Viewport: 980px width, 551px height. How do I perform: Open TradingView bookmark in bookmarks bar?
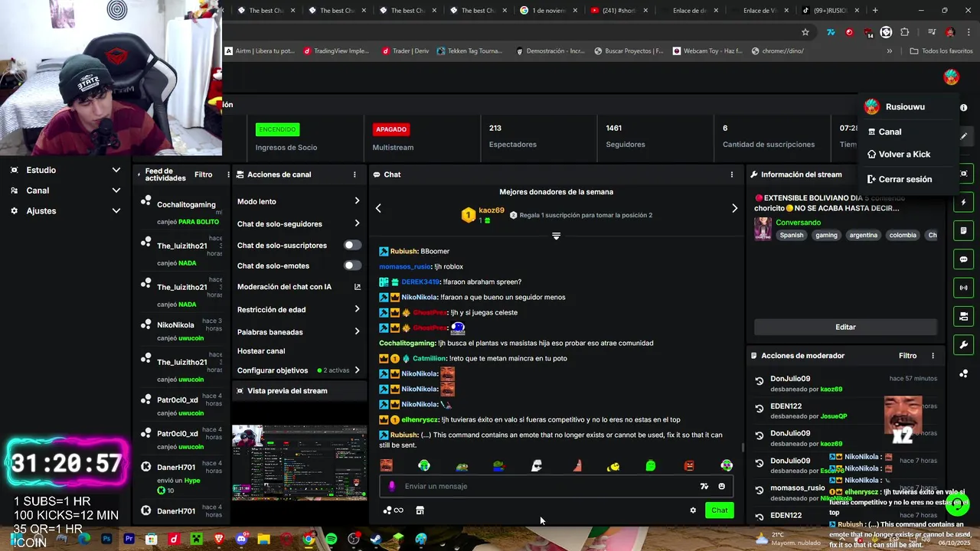click(336, 51)
